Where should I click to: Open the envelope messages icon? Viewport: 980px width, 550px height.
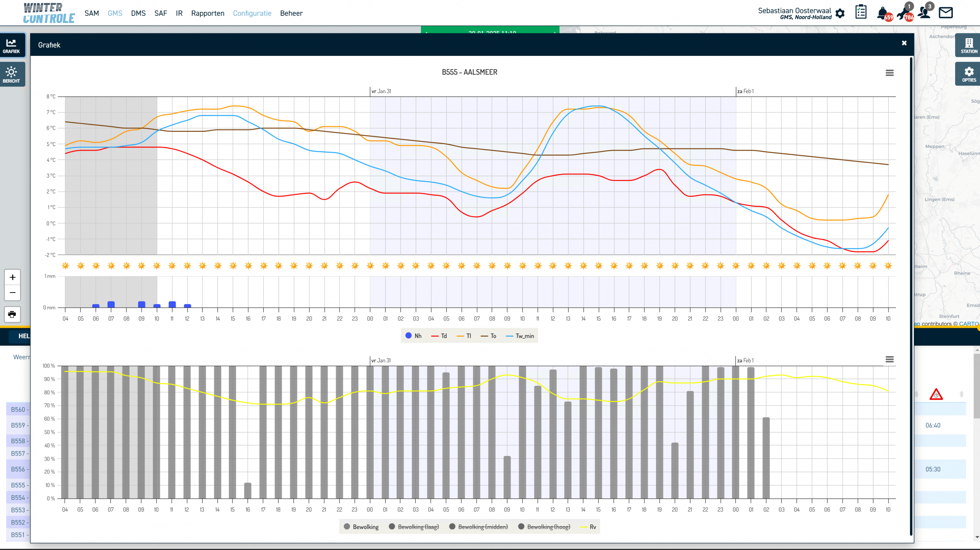946,13
